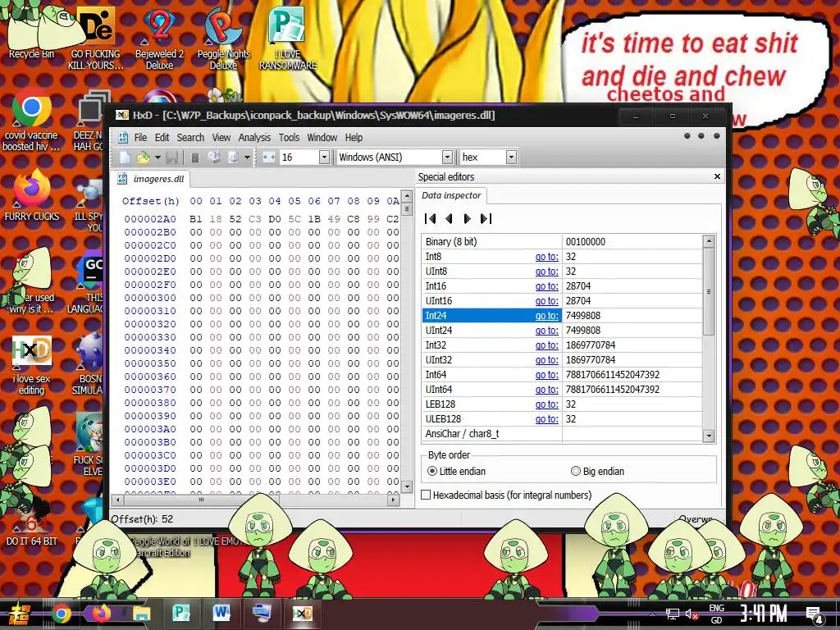Open the File menu

click(x=140, y=138)
